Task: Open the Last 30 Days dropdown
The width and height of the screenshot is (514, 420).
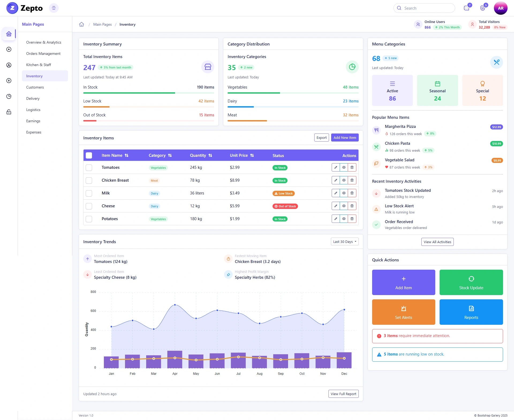Action: (345, 242)
